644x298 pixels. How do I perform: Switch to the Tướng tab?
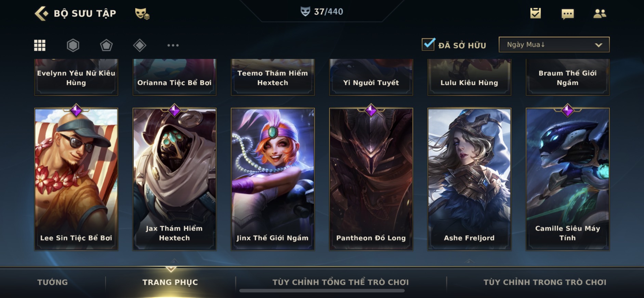[52, 282]
